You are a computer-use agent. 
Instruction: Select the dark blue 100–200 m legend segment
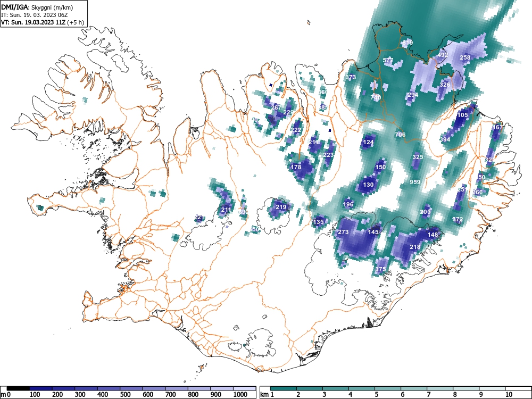click(41, 388)
